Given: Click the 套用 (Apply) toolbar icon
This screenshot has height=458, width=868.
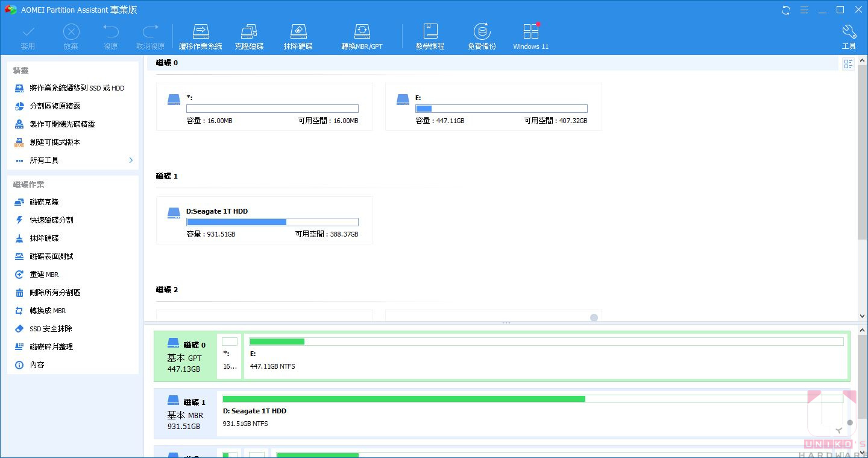Looking at the screenshot, I should pyautogui.click(x=28, y=37).
